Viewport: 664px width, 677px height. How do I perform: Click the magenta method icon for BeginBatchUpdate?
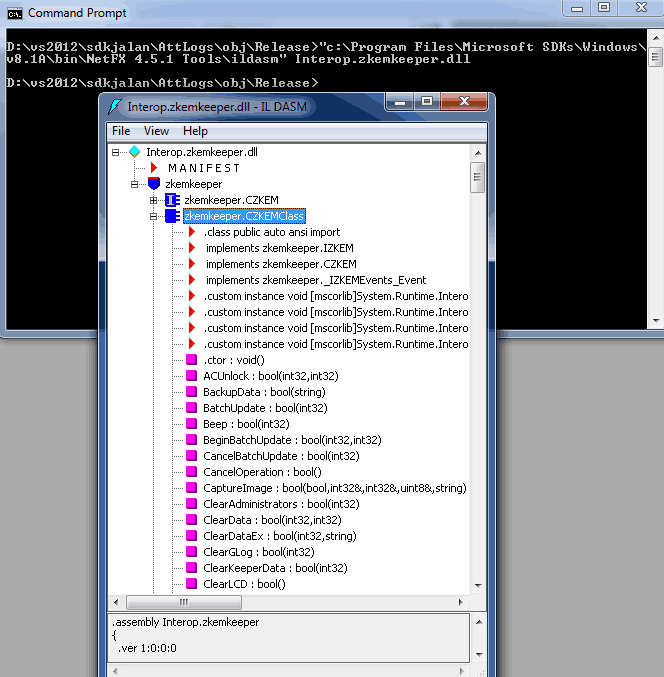(x=191, y=440)
